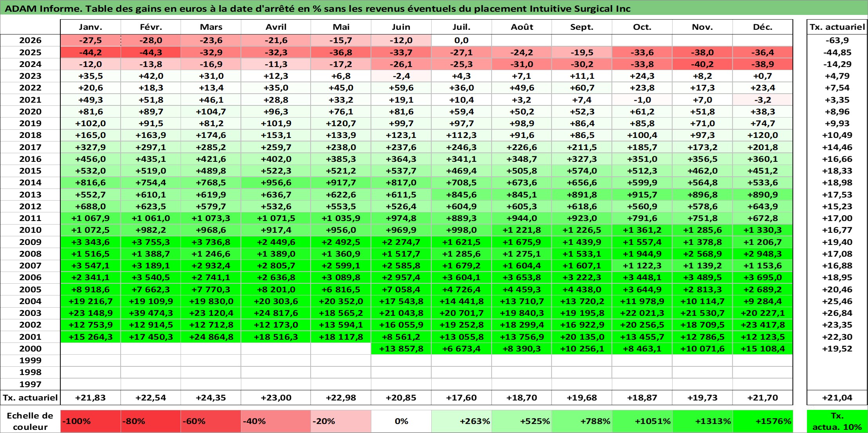The image size is (868, 433).
Task: Select the '+956,6' cell in row 2014
Action: point(276,183)
